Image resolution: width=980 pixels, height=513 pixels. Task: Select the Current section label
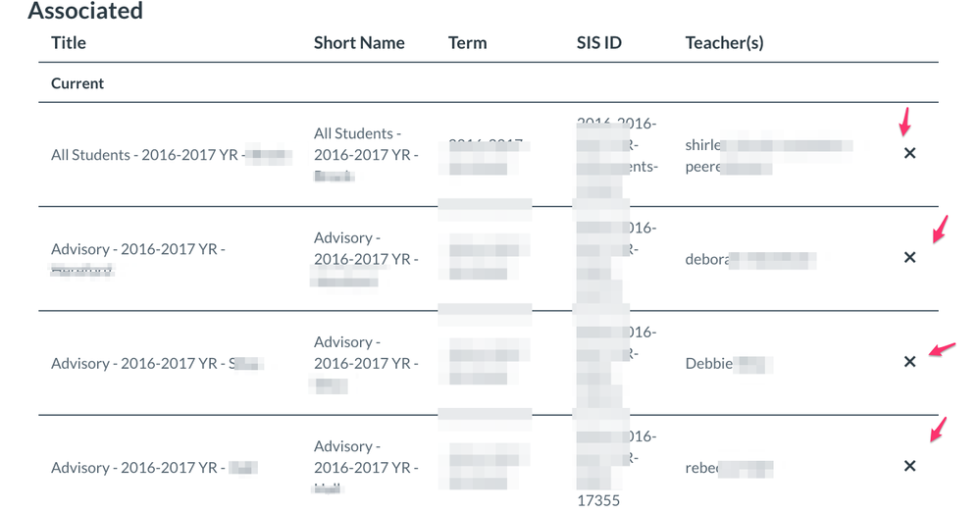tap(77, 83)
